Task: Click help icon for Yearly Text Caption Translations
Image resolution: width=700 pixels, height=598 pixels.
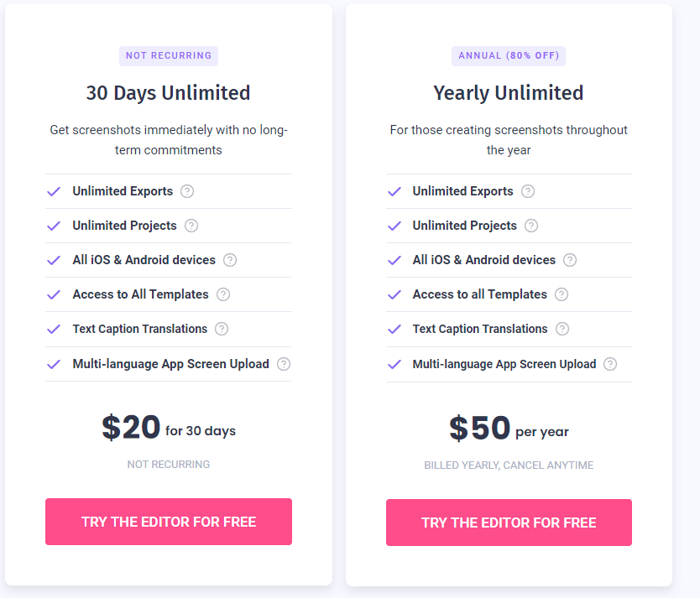Action: (562, 329)
